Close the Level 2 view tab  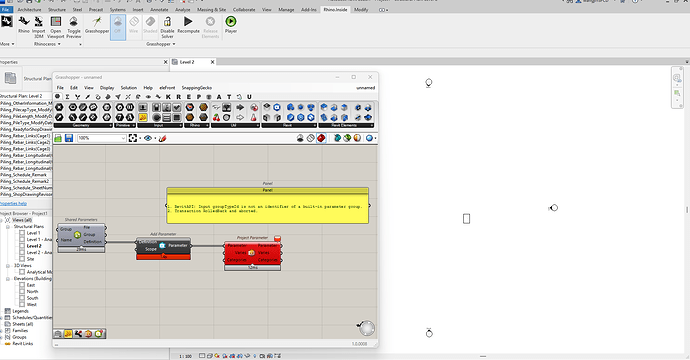pyautogui.click(x=212, y=62)
